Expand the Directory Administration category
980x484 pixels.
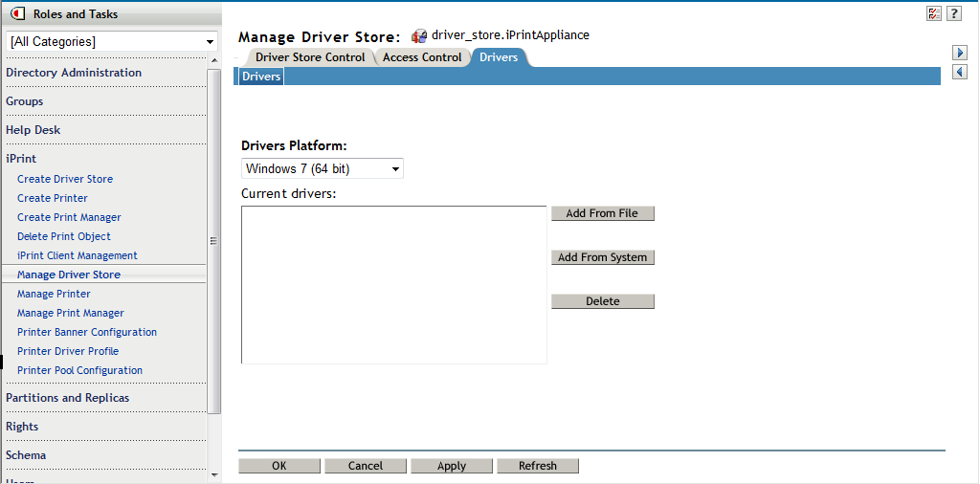click(x=74, y=73)
